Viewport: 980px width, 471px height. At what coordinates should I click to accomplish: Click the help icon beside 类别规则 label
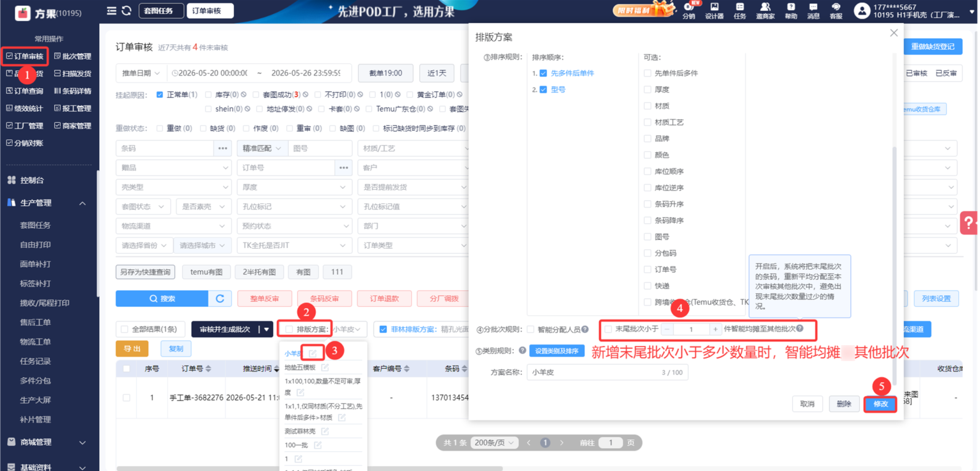(x=522, y=350)
